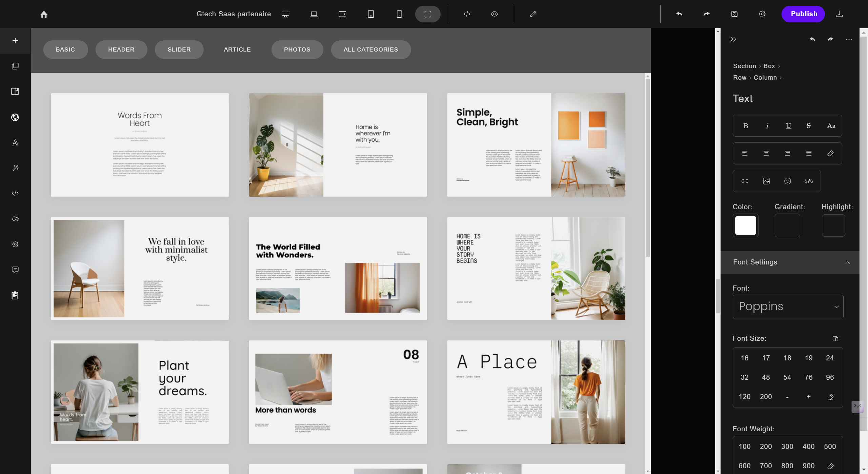
Task: Collapse the right panel with double chevron
Action: [x=733, y=39]
